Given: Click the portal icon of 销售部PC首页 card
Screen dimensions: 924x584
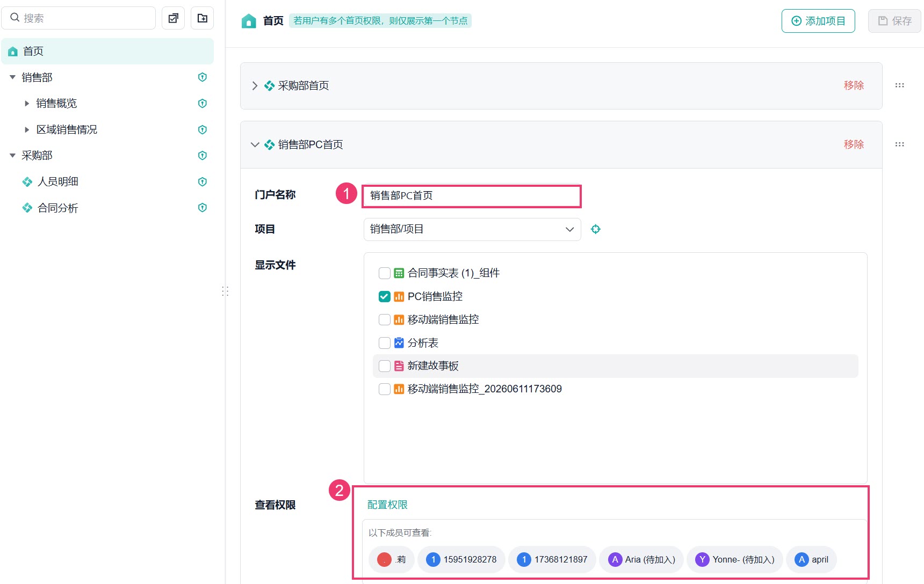Looking at the screenshot, I should (269, 145).
